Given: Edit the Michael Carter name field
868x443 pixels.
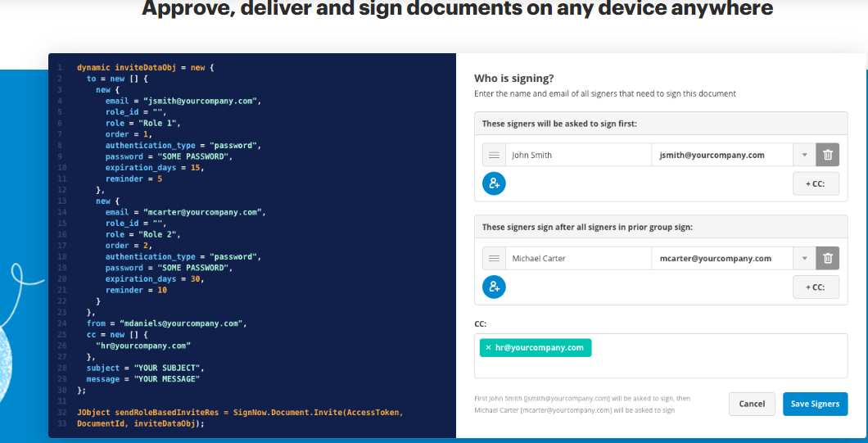Looking at the screenshot, I should point(577,258).
